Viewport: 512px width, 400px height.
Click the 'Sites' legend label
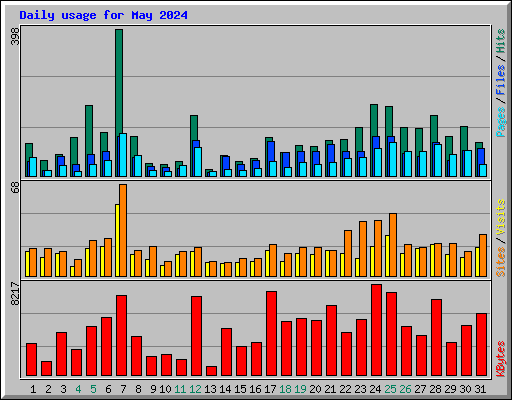coord(501,262)
